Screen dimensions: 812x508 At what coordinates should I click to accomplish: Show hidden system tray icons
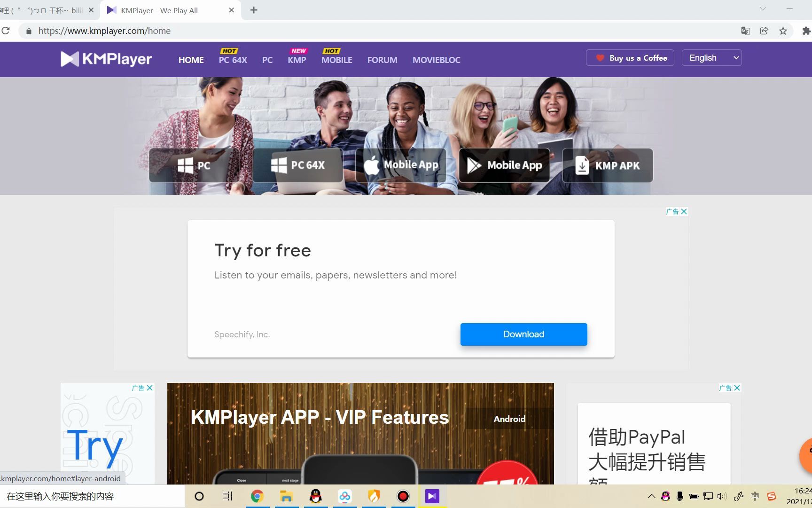pos(651,496)
